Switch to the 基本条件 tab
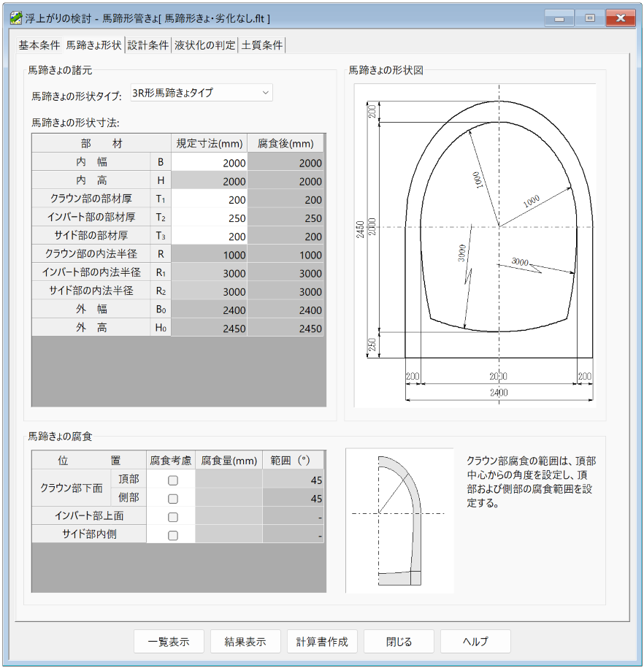Viewport: 644px width, 668px height. coord(39,45)
